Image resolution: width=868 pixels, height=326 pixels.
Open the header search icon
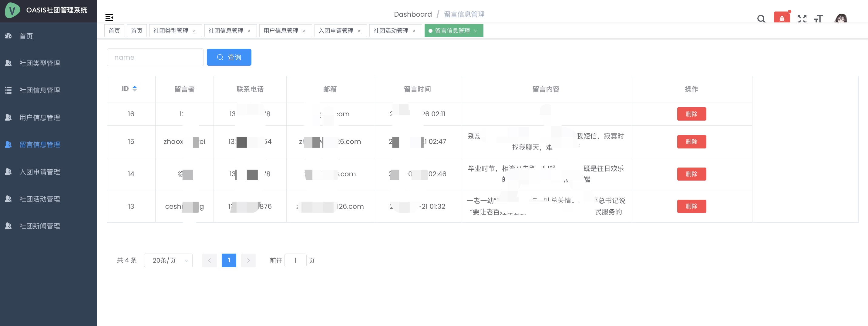tap(761, 19)
